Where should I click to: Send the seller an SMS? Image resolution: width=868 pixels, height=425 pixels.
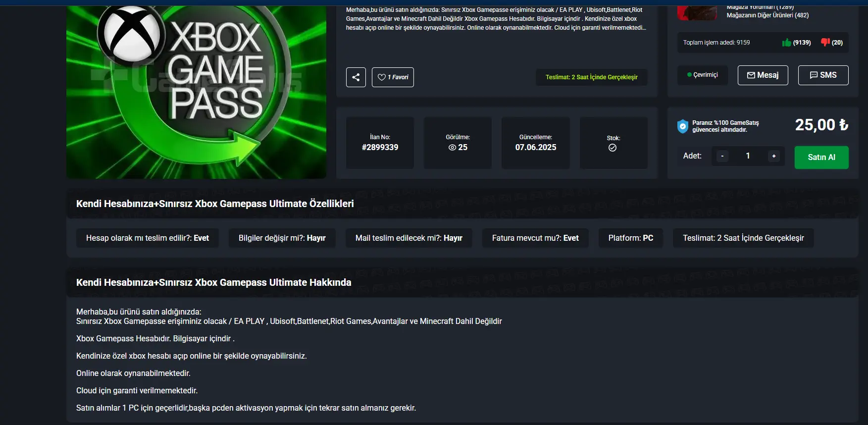pyautogui.click(x=823, y=75)
